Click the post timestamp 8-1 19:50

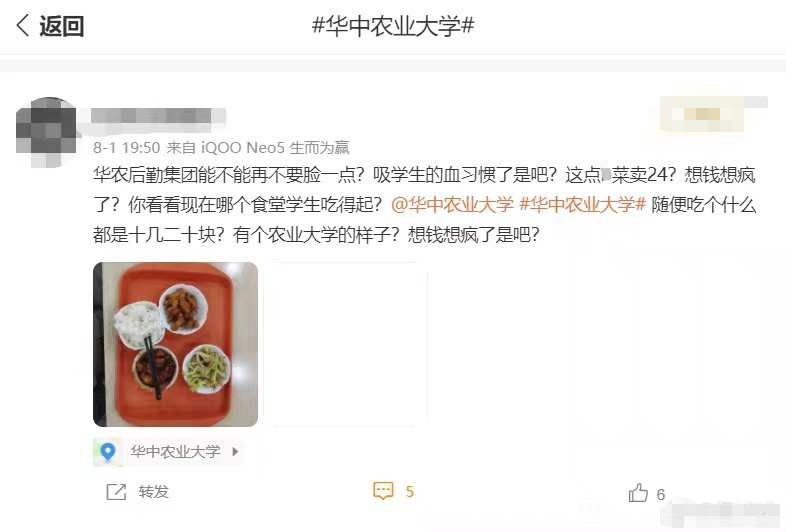pyautogui.click(x=126, y=147)
